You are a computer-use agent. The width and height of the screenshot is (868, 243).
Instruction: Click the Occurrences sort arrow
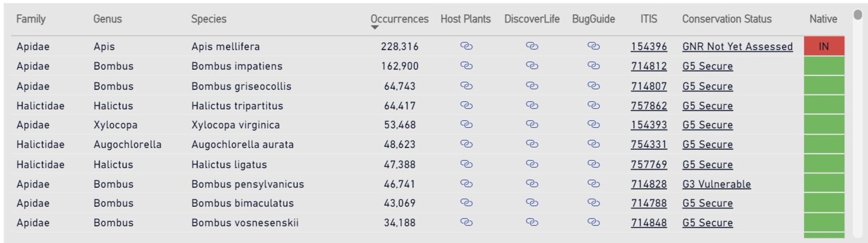(375, 27)
